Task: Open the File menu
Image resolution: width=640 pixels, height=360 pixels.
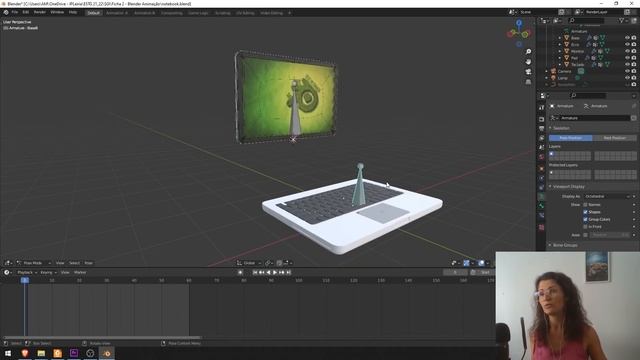Action: [x=15, y=12]
